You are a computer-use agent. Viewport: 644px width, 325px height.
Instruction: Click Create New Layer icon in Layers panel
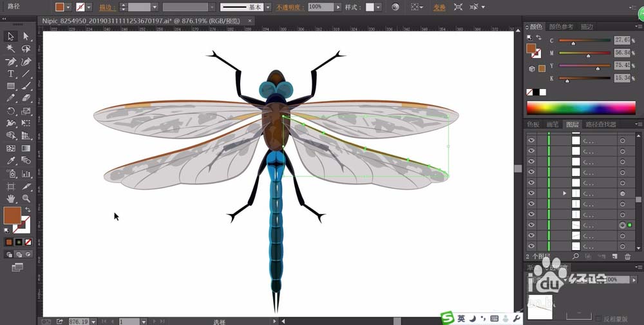tap(614, 256)
